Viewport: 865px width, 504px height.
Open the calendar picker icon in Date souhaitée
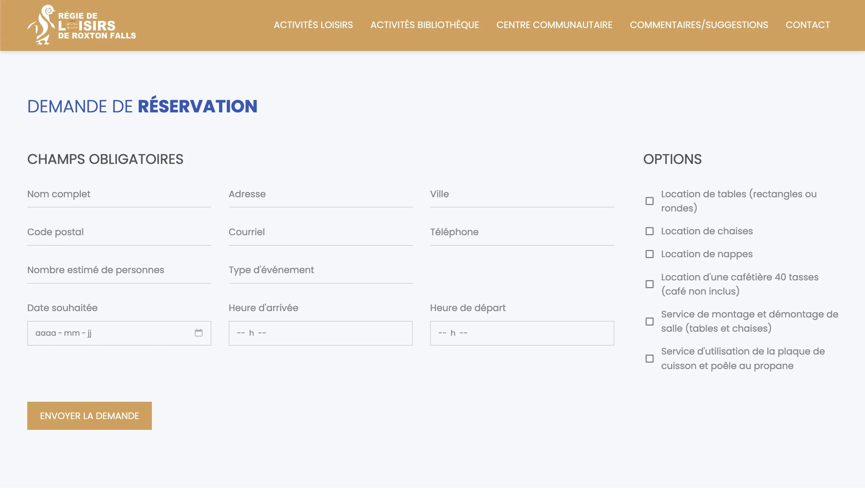click(198, 333)
